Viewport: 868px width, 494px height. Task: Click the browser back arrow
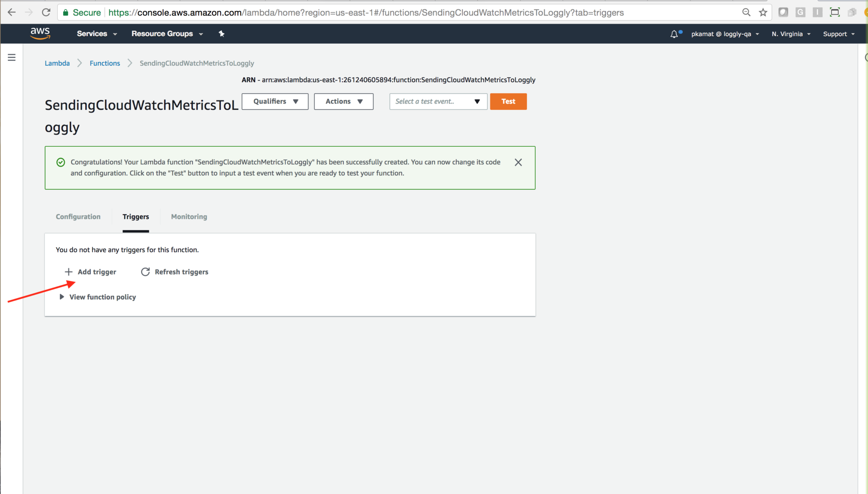[x=12, y=12]
